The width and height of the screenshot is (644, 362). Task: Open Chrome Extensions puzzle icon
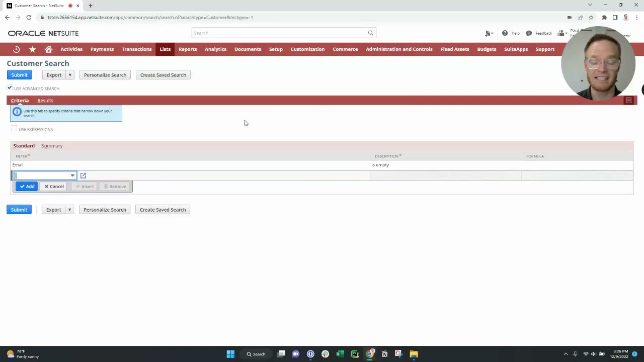click(x=604, y=17)
